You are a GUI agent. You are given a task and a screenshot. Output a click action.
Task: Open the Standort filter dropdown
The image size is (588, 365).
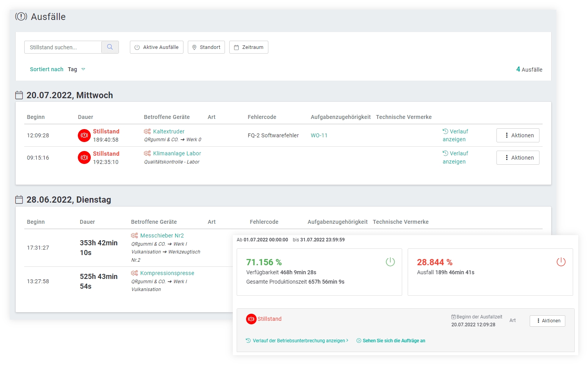(206, 47)
